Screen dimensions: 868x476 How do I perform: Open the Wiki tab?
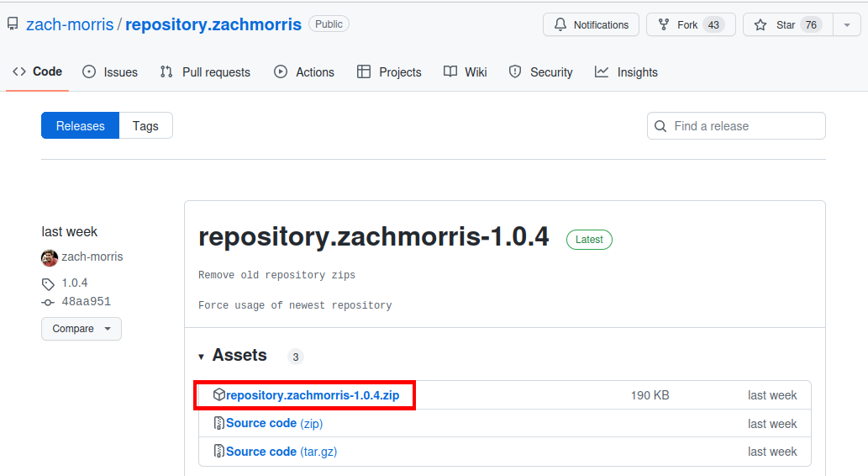(466, 72)
